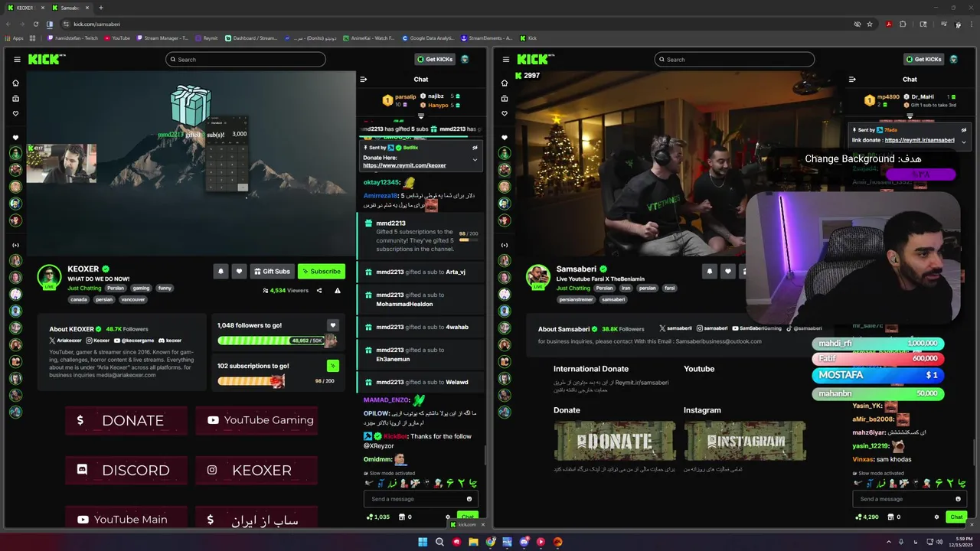This screenshot has width=980, height=551.
Task: Expand gift leaderboard handle in KEOXER chat
Action: (x=420, y=116)
